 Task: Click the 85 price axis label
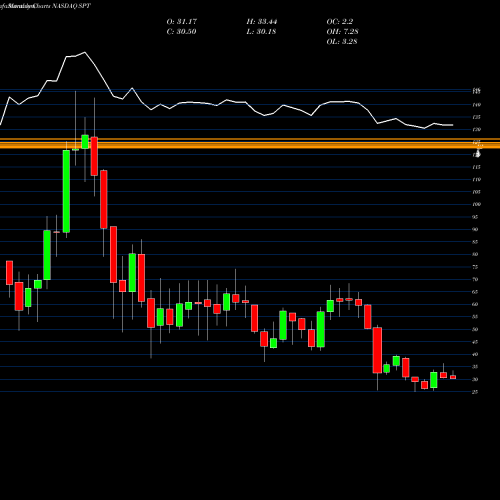[x=475, y=242]
